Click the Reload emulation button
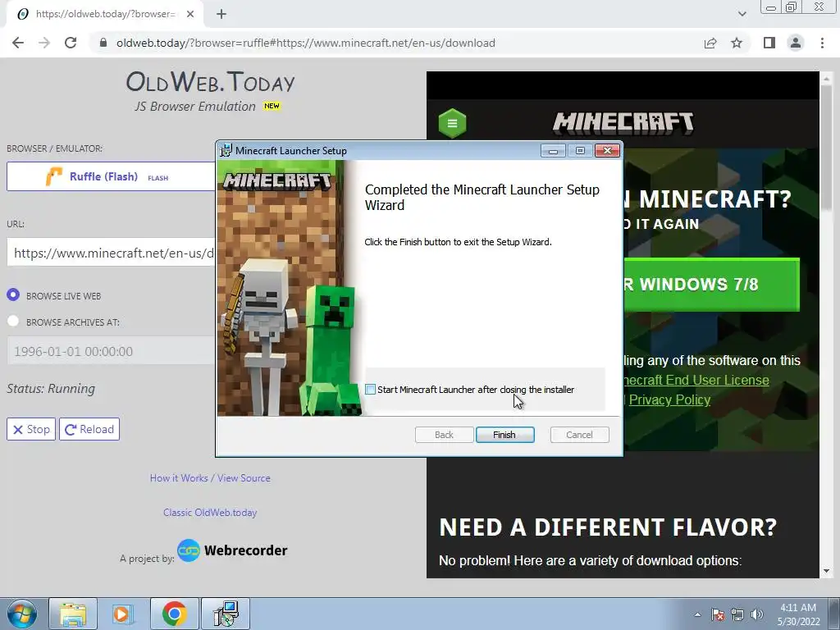The height and width of the screenshot is (630, 840). [89, 429]
